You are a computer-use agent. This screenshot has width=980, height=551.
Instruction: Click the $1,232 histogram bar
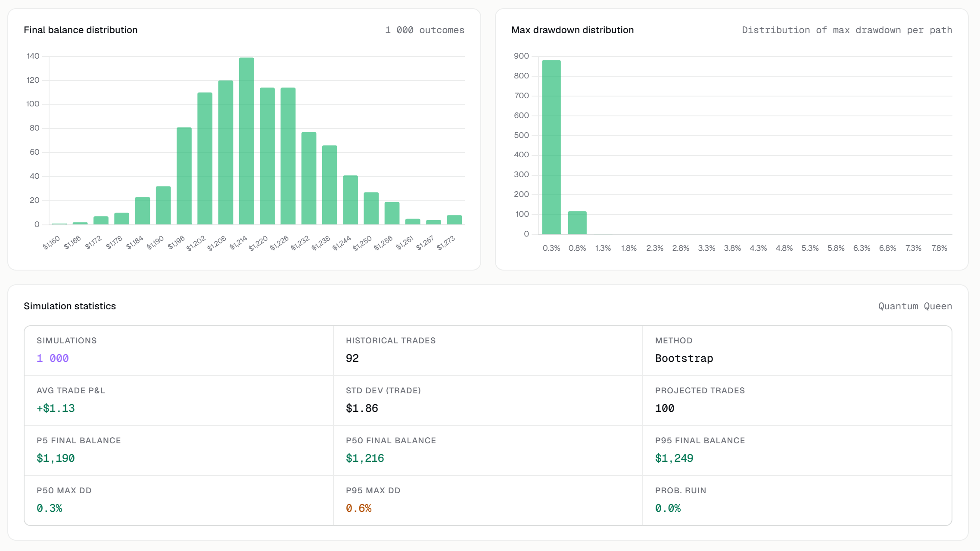click(x=309, y=178)
